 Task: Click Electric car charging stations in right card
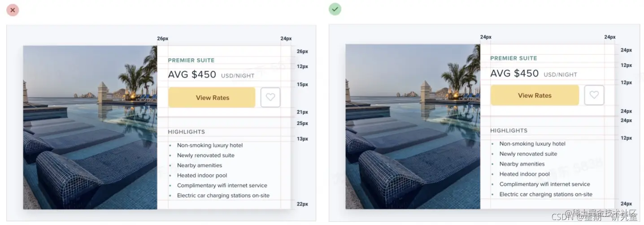[x=546, y=194]
